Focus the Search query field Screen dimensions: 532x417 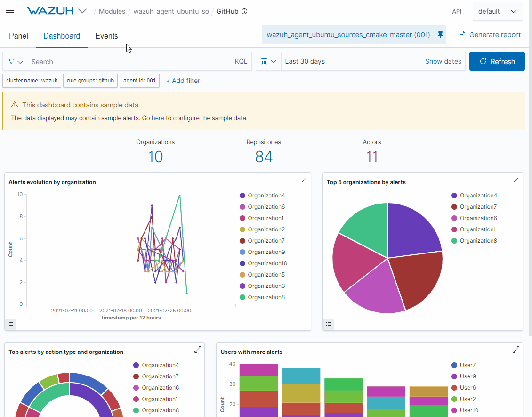129,62
